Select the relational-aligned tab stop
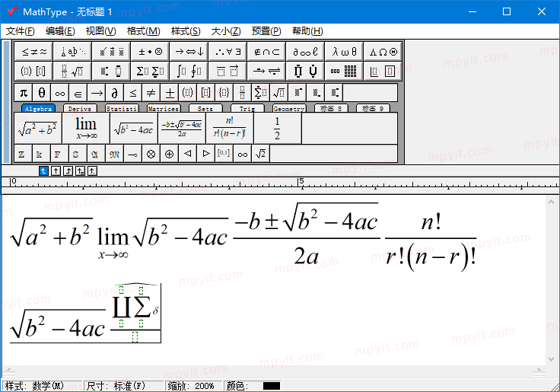Screen dimensions: 560x392 pyautogui.click(x=80, y=171)
